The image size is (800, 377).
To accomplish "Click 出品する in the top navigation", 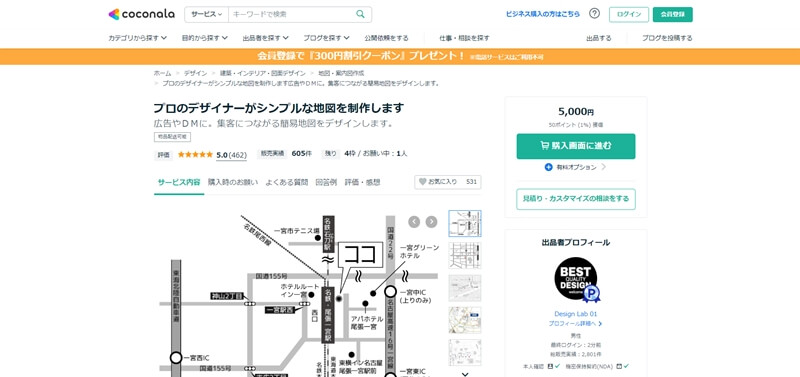I will (598, 38).
